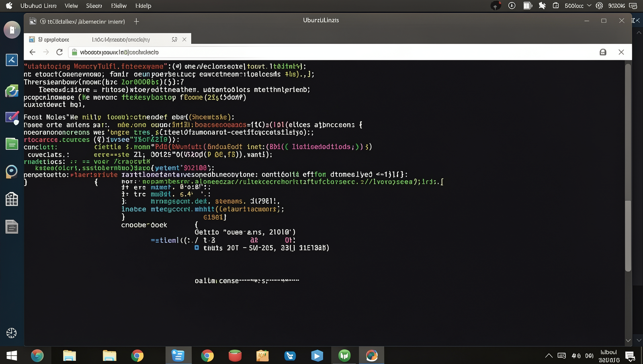Open the purple paintbrush app in left dock
The image size is (643, 364).
(12, 118)
